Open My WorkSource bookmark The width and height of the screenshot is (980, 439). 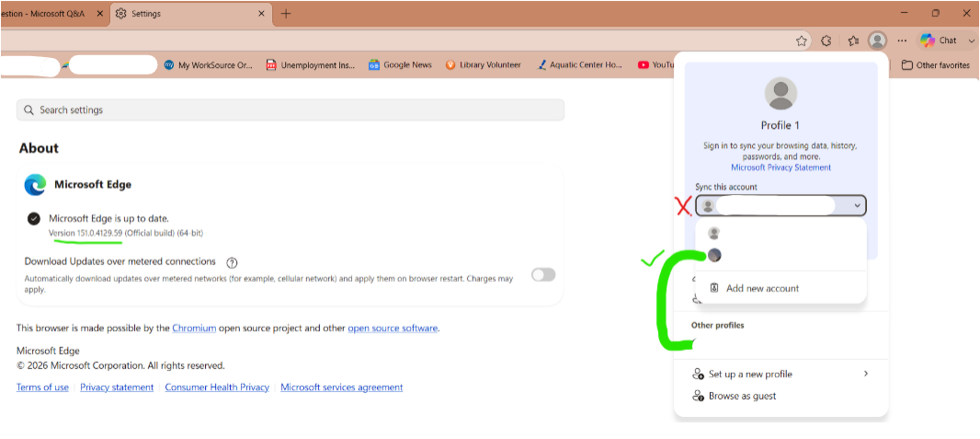coord(208,65)
